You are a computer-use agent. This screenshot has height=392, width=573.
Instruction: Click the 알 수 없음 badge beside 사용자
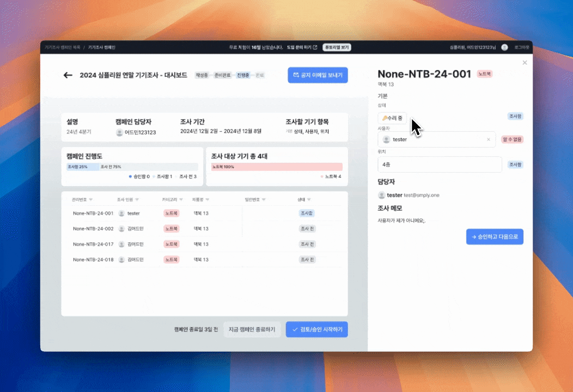pos(512,139)
